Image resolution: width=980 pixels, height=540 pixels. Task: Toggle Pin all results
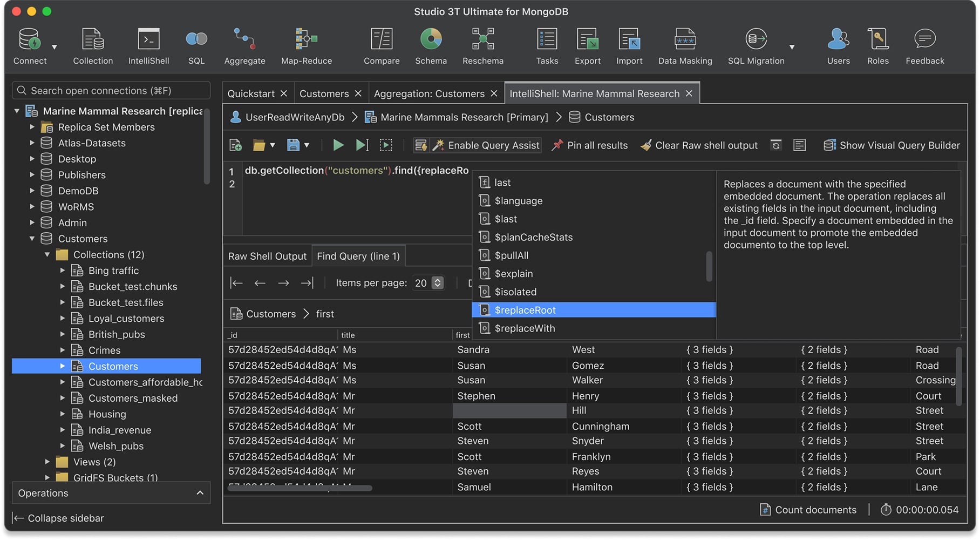point(589,145)
